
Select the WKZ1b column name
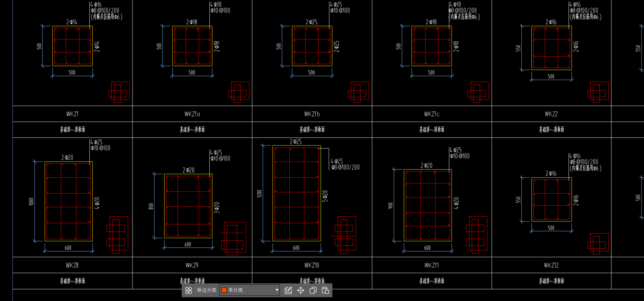(312, 114)
